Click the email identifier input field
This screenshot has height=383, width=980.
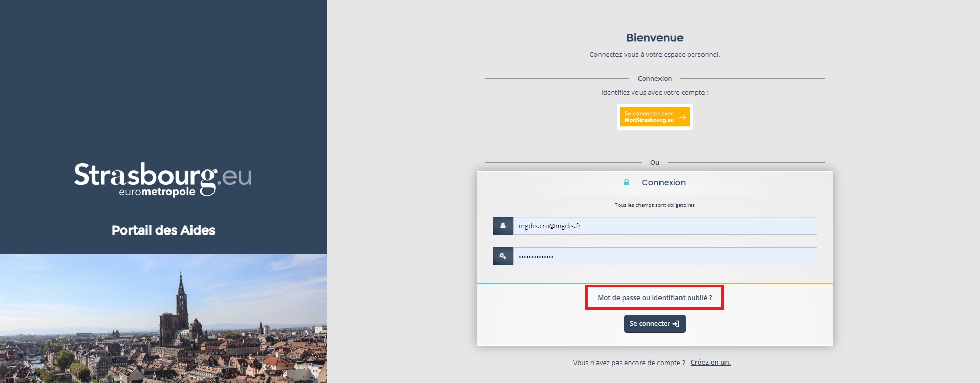[665, 226]
